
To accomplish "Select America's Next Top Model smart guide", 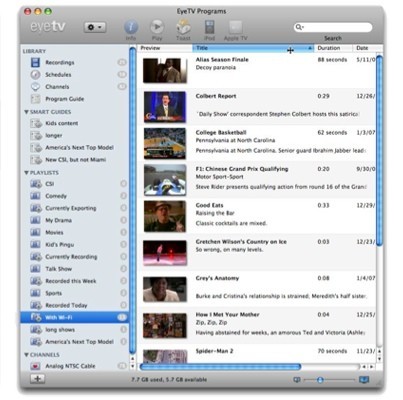I will [x=79, y=147].
